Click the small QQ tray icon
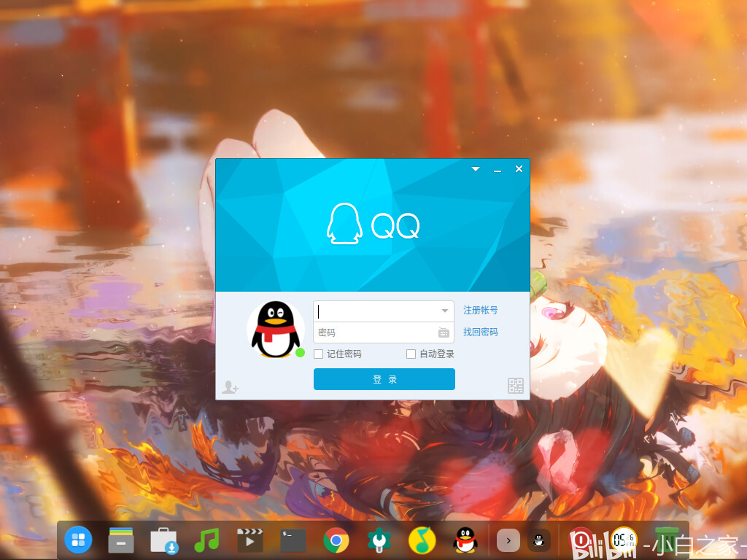Viewport: 747px width, 560px height. (x=539, y=540)
